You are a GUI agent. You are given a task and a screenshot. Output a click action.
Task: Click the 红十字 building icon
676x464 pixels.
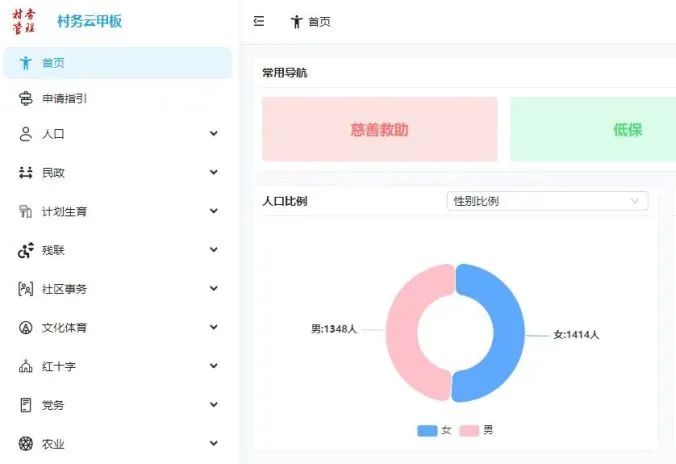tap(26, 366)
